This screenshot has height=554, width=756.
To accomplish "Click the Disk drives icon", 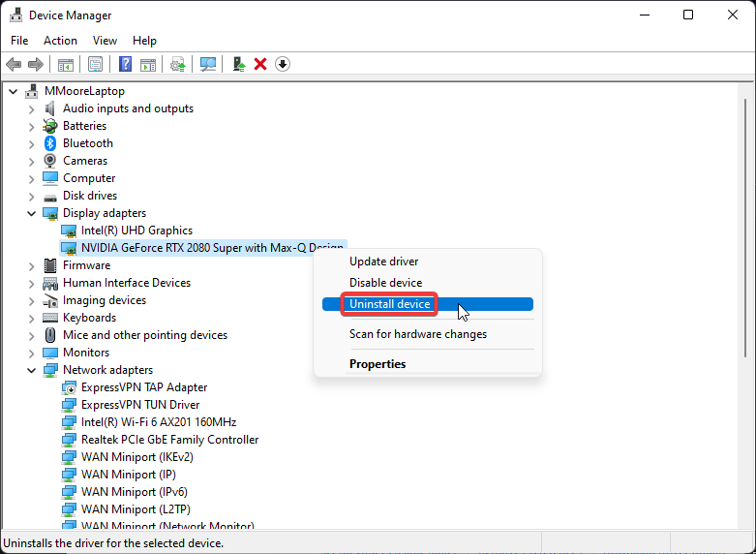I will [x=50, y=197].
